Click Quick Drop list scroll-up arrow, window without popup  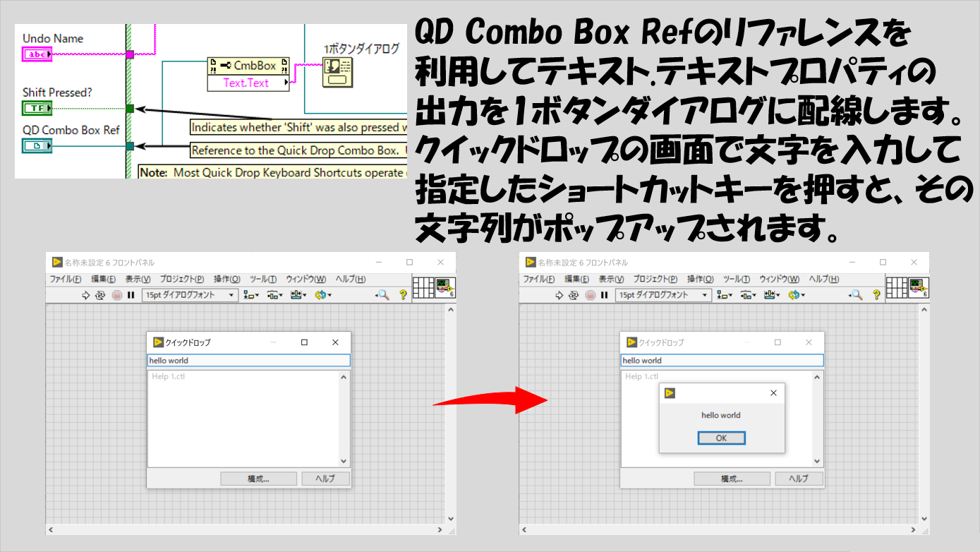click(344, 377)
